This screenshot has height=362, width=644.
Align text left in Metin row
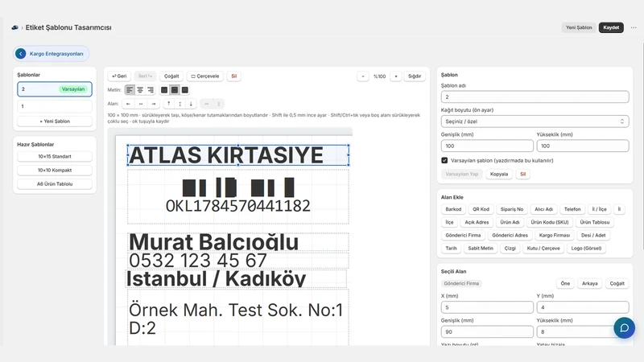130,90
